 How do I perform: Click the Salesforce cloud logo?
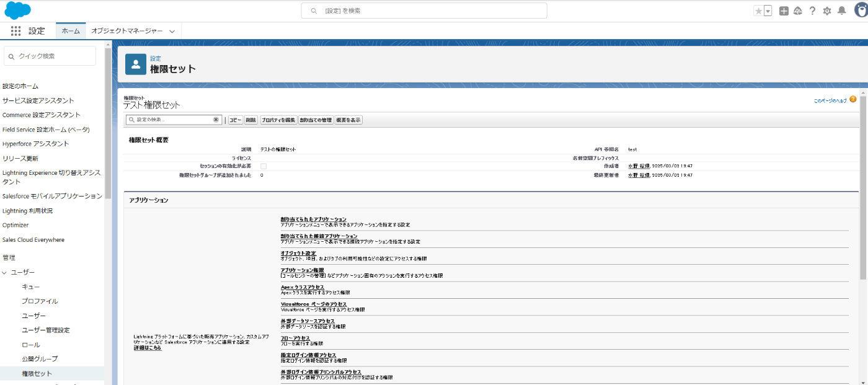(17, 10)
